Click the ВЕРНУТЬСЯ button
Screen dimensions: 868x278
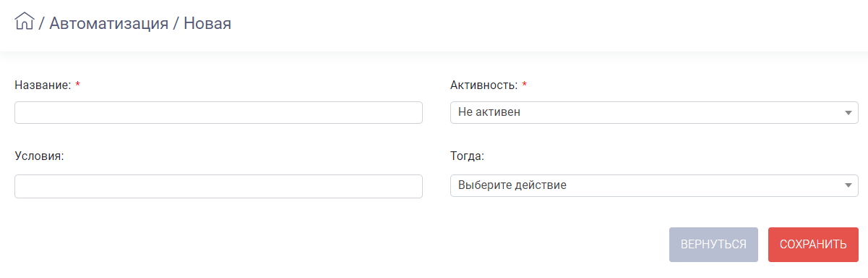tap(713, 245)
